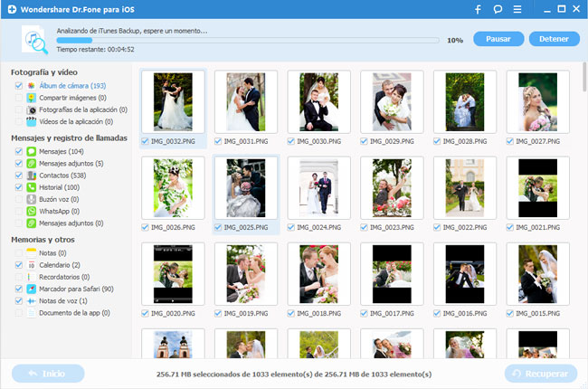Click the Contactos icon
This screenshot has height=389, width=588.
click(x=32, y=176)
